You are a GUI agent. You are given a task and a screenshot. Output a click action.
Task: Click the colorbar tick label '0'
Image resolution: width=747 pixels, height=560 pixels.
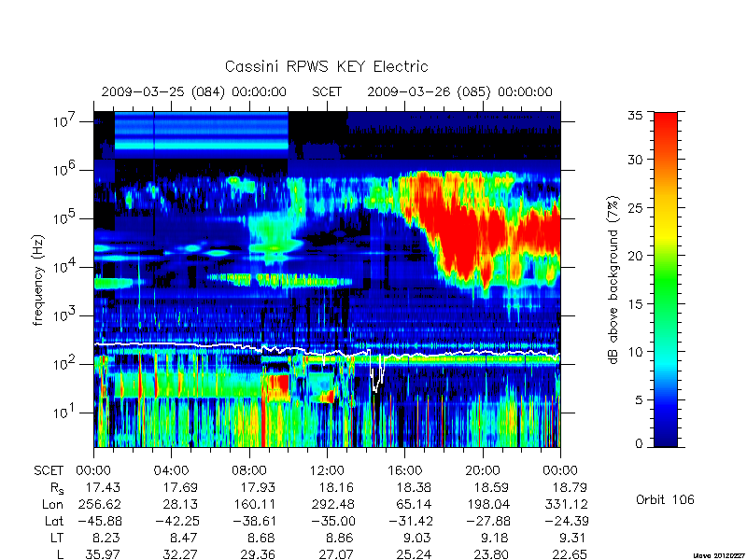coord(639,443)
